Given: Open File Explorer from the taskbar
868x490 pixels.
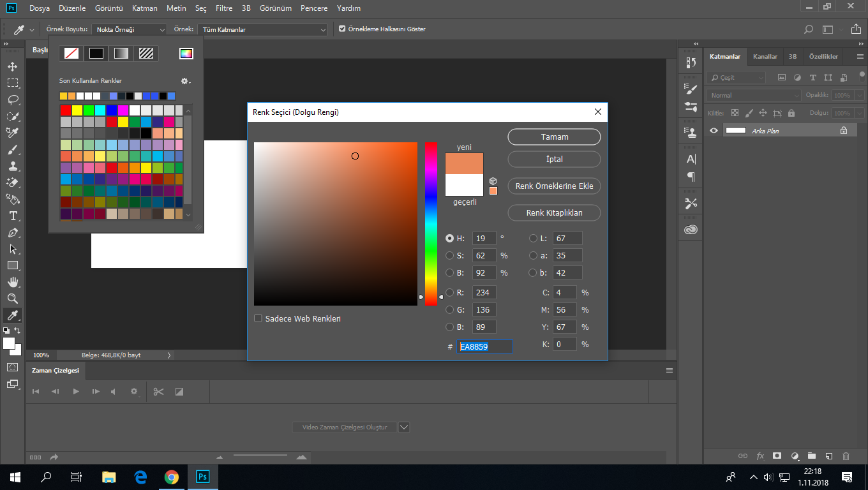Looking at the screenshot, I should click(x=109, y=477).
